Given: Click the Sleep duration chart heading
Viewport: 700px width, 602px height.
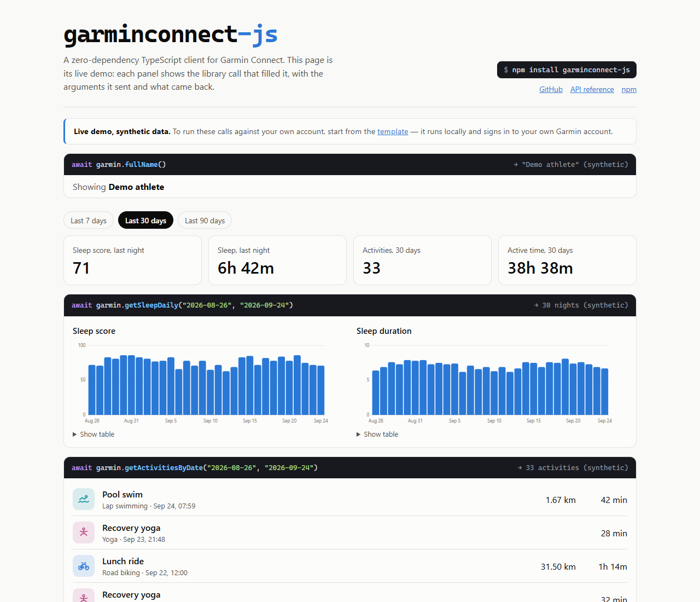Looking at the screenshot, I should pyautogui.click(x=384, y=331).
